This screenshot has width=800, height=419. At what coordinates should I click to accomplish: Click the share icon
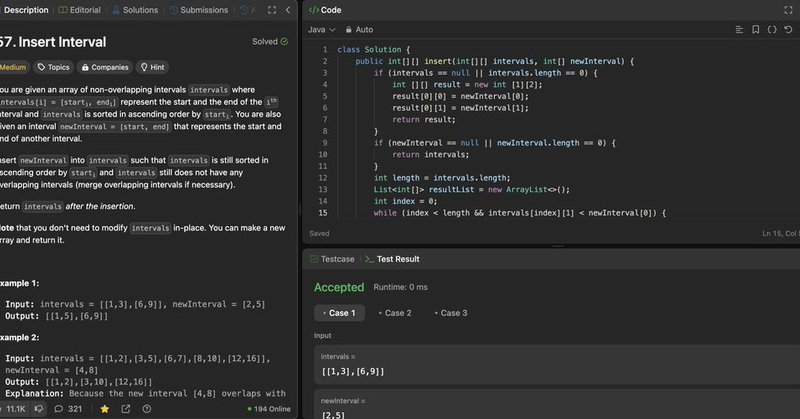tap(126, 409)
